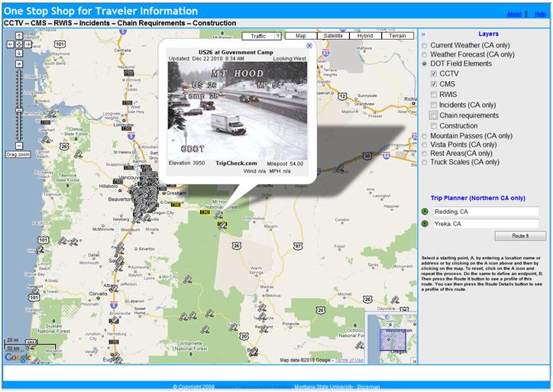The image size is (553, 392).
Task: Uncheck the CCTV checkbox
Action: pos(434,74)
